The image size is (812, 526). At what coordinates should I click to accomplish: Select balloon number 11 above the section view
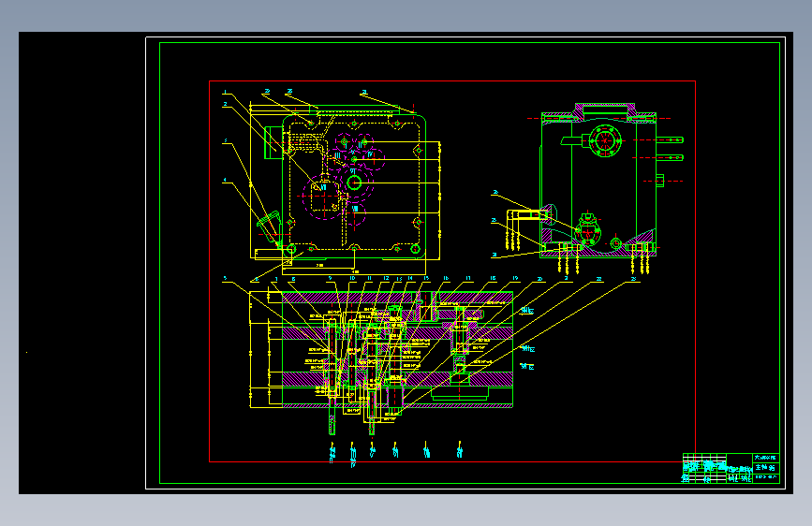tap(369, 279)
